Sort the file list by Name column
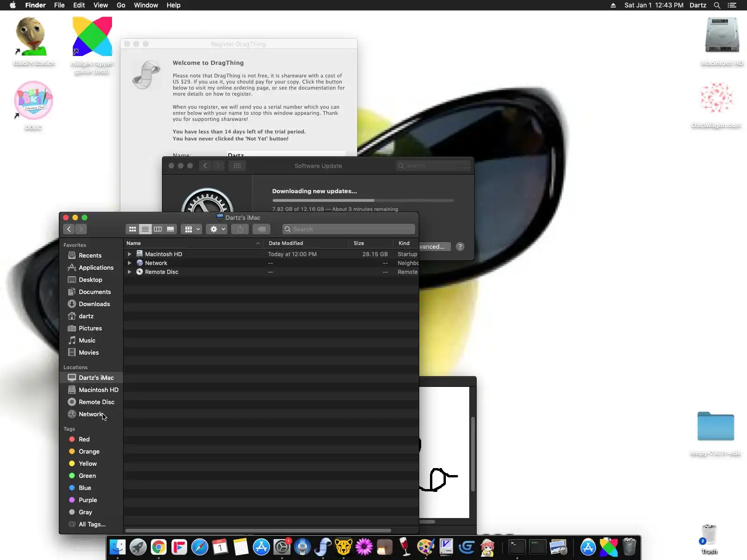Viewport: 747px width, 560px height. click(193, 243)
